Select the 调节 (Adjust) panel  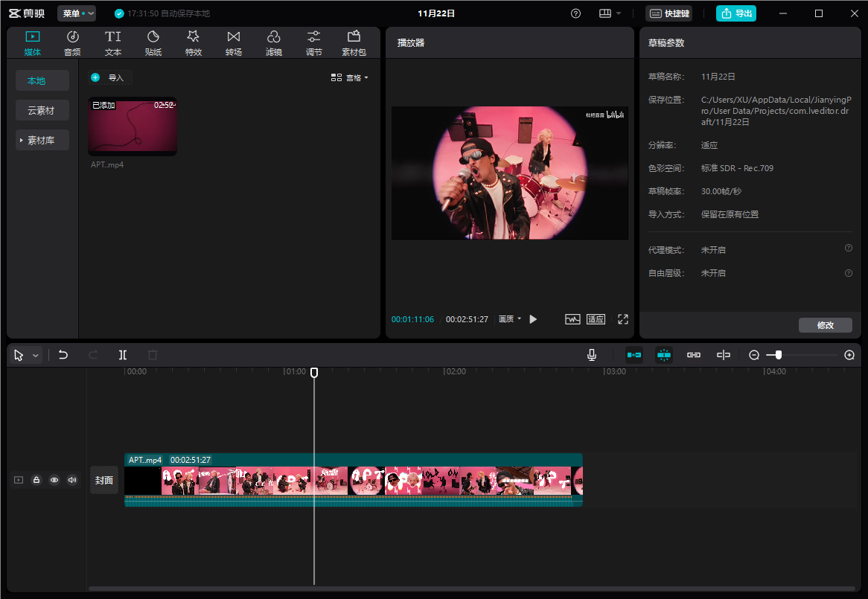pyautogui.click(x=313, y=42)
